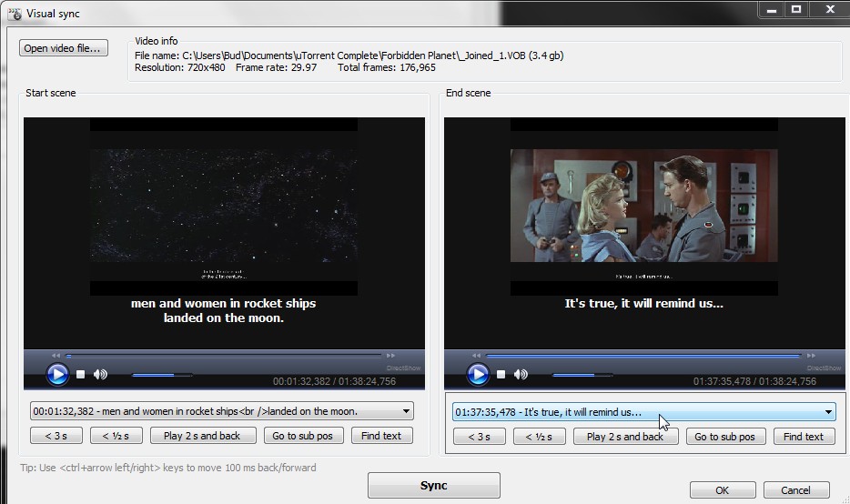Click Start scene '< 3 s' button

56,436
